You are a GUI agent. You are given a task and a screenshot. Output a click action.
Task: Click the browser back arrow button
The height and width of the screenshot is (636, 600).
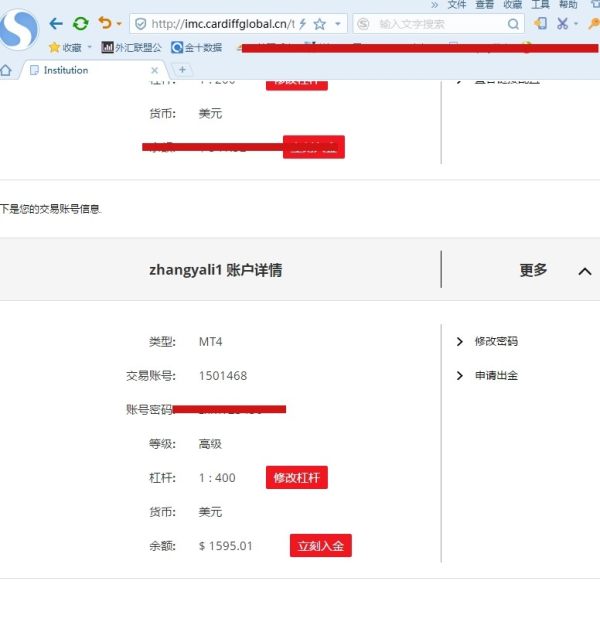[56, 23]
